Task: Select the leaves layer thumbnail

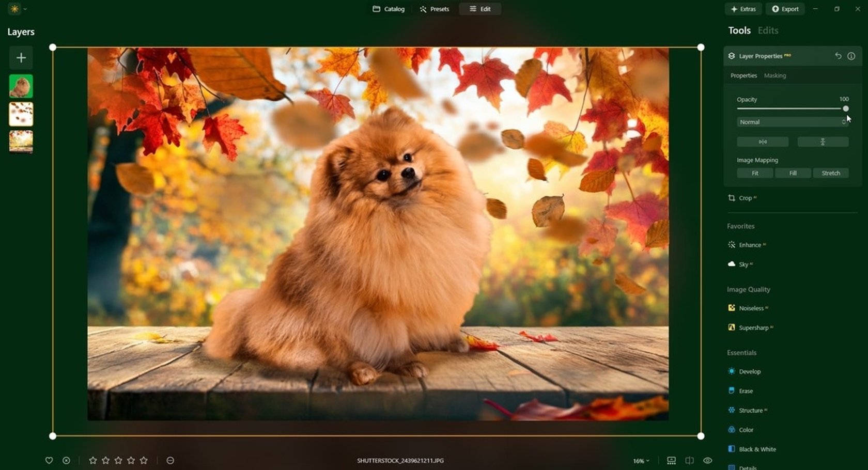Action: click(x=21, y=114)
